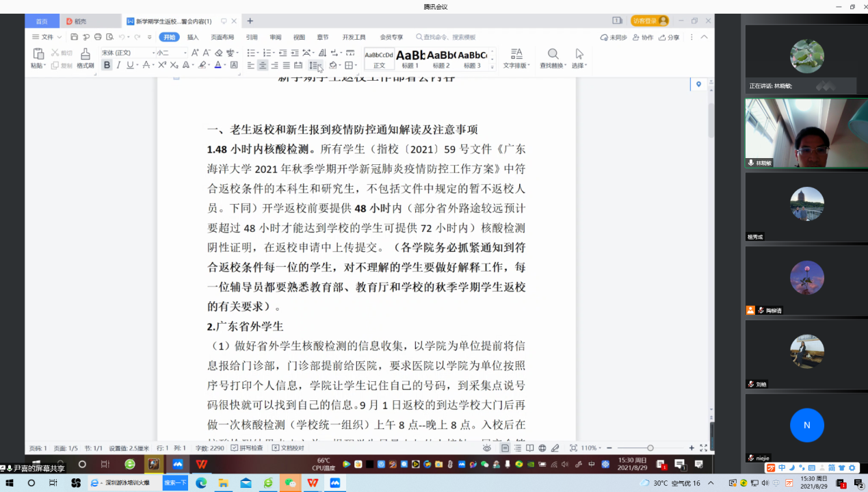Click the italic formatting icon

click(118, 66)
